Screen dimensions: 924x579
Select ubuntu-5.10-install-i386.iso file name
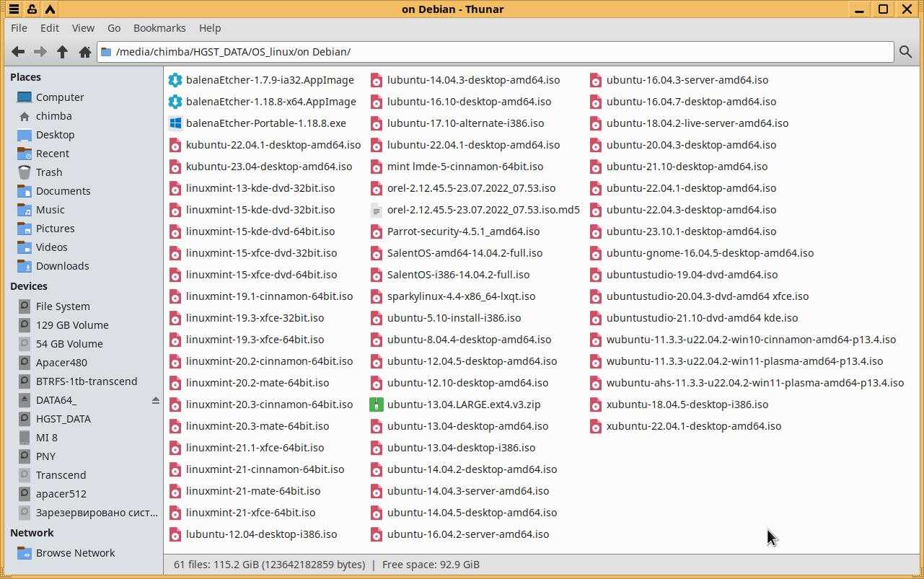tap(454, 318)
